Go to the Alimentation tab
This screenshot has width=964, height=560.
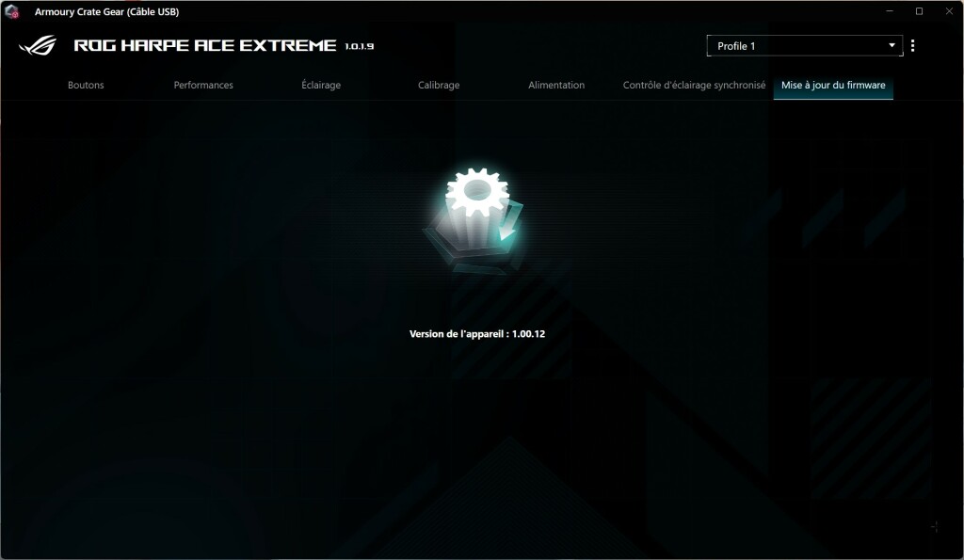(x=556, y=85)
